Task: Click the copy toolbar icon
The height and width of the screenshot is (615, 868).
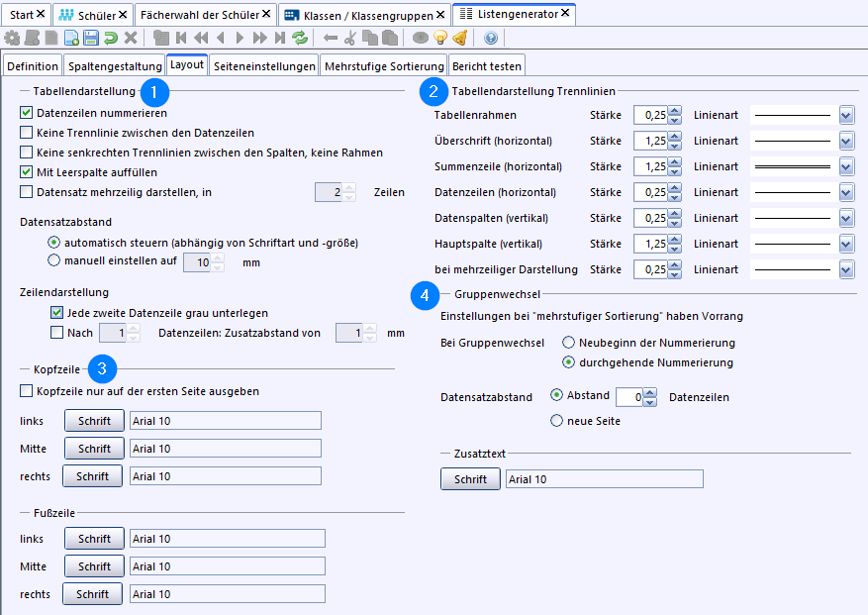Action: (x=370, y=38)
